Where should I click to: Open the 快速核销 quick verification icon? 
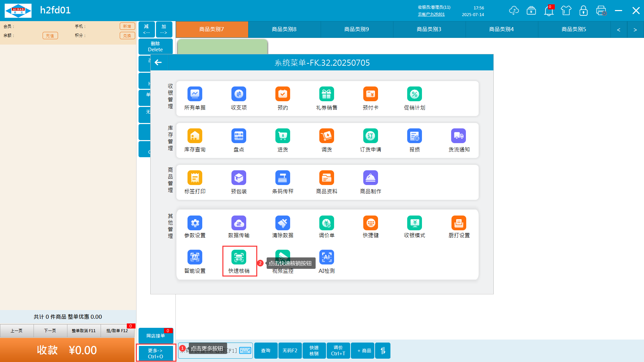click(239, 257)
